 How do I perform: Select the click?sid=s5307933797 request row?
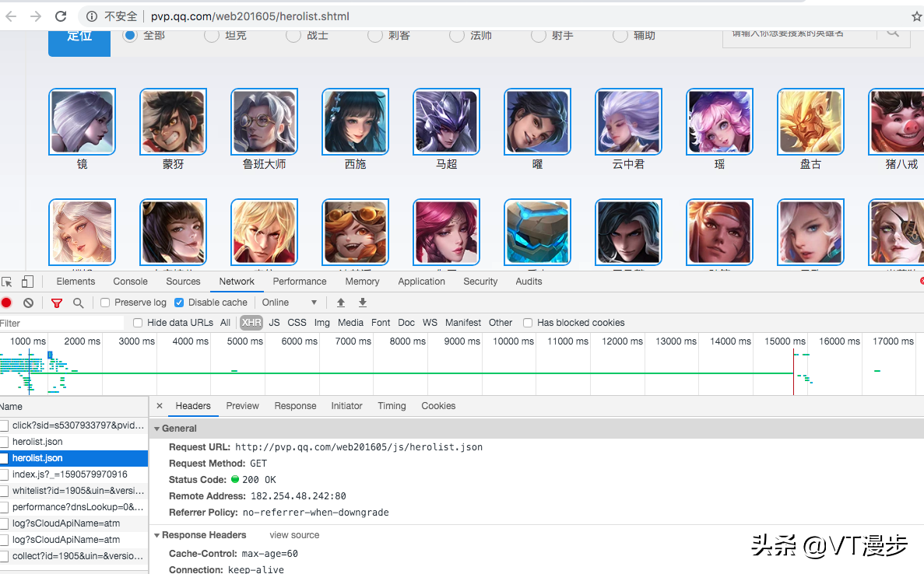click(x=74, y=425)
